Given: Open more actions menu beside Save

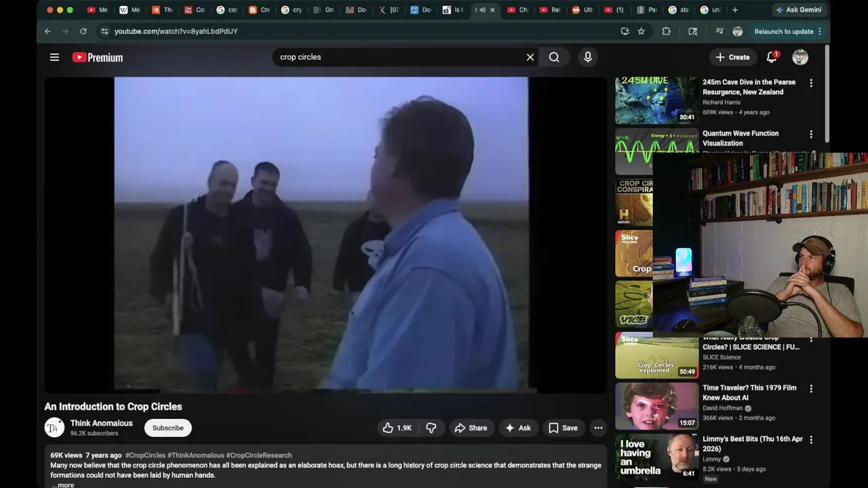Looking at the screenshot, I should point(598,428).
